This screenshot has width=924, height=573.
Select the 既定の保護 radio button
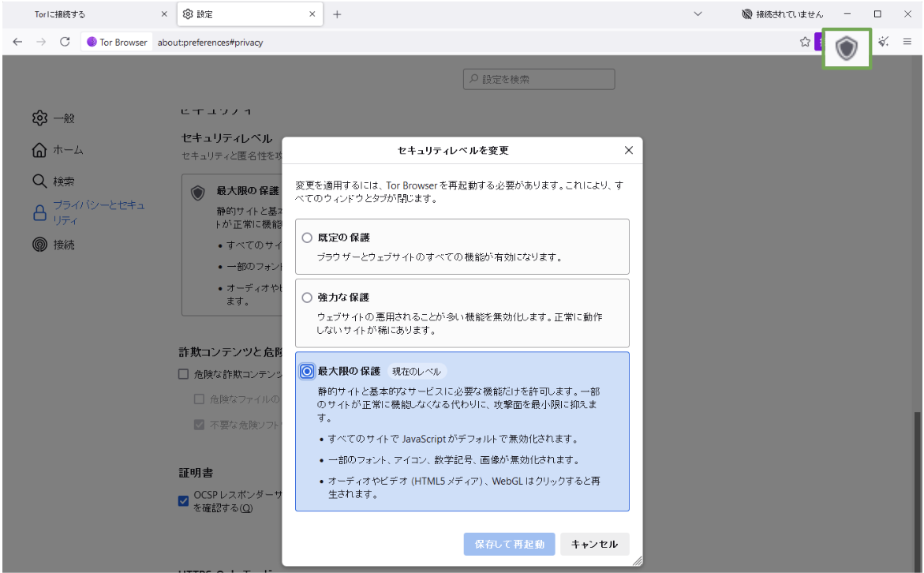pos(305,238)
